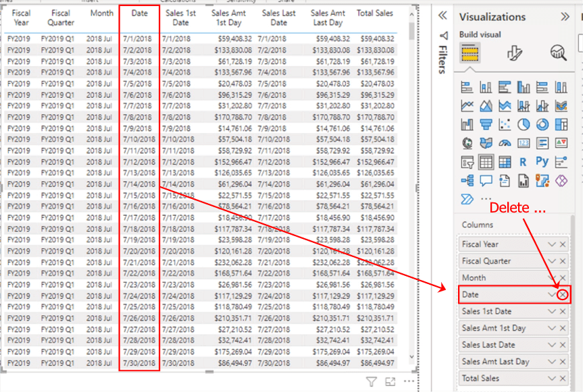Pick the stacked area chart visual
Image resolution: width=583 pixels, height=392 pixels.
[x=505, y=106]
